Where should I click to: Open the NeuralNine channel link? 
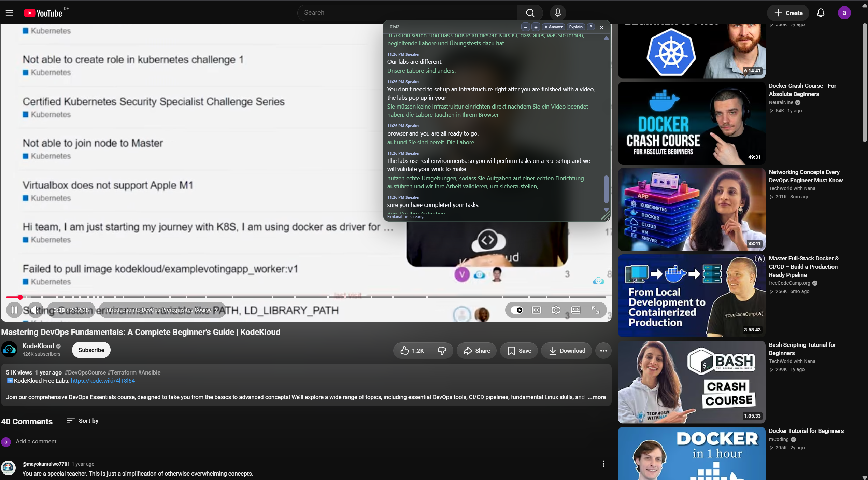coord(781,102)
